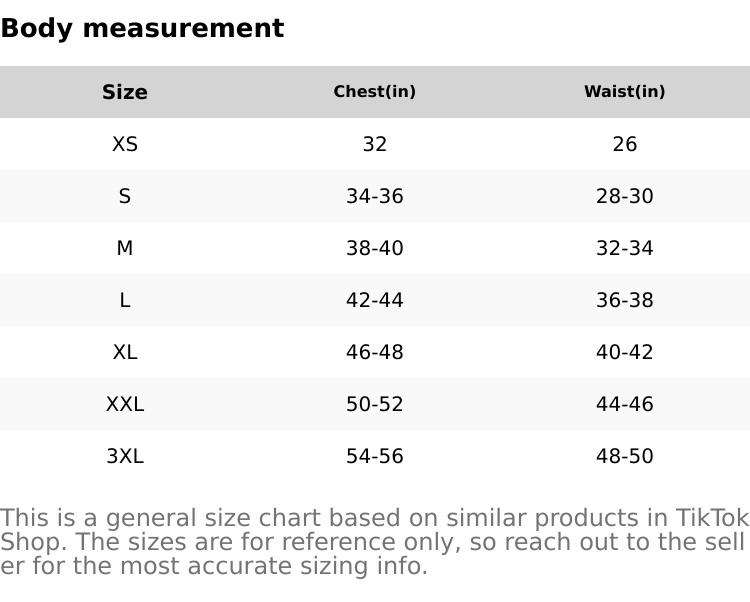This screenshot has width=750, height=602.
Task: Click the XXL size row label
Action: 125,404
